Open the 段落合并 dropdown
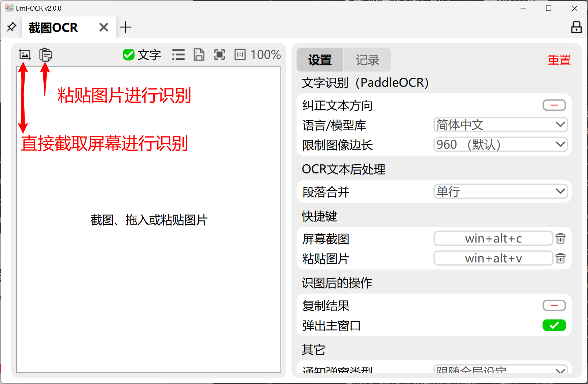 [x=500, y=191]
